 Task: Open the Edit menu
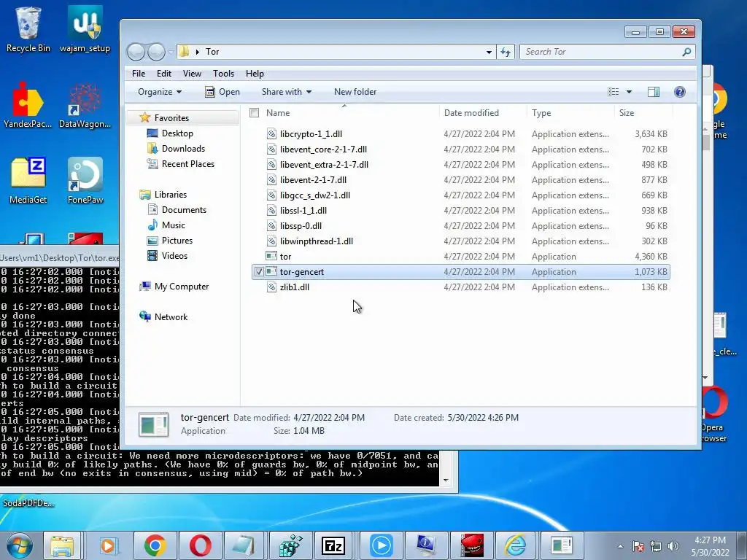(x=164, y=74)
